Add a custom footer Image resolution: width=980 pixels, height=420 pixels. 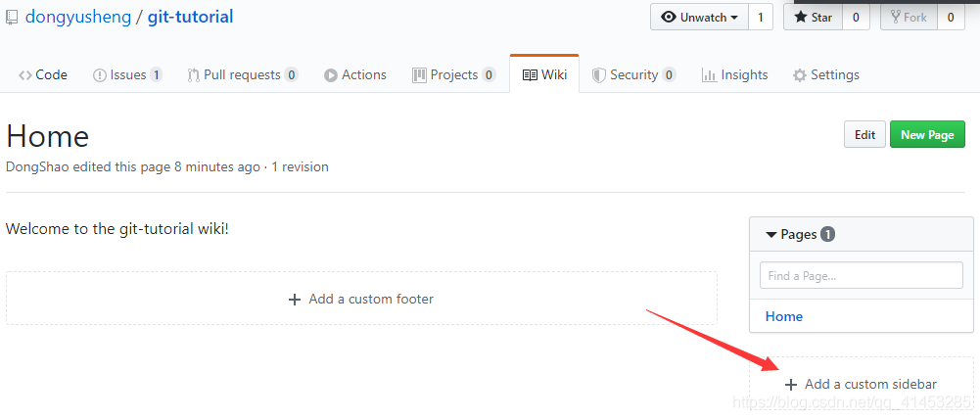pyautogui.click(x=361, y=299)
